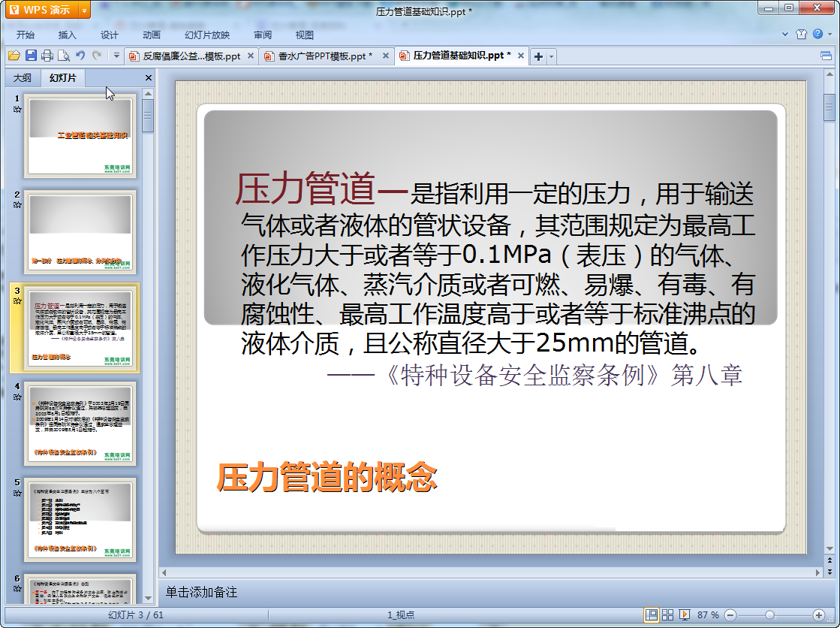Viewport: 840px width, 628px height.
Task: Collapse the ribbon with the chevron icon
Action: (x=784, y=35)
